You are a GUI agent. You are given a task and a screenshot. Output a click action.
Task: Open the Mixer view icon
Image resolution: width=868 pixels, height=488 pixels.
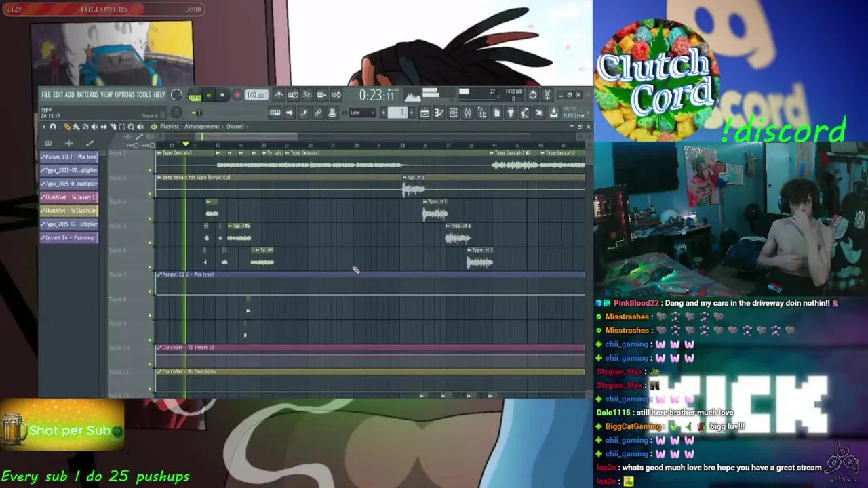468,113
